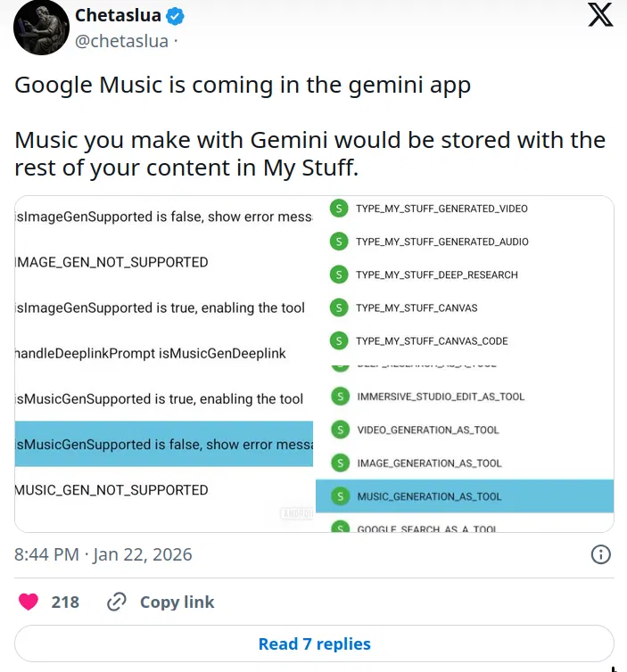Click green icon beside IMAGE_GENERATION_AS_TOOL

tap(340, 463)
